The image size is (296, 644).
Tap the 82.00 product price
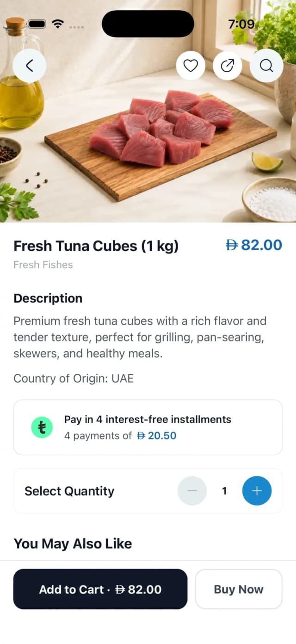(x=254, y=245)
